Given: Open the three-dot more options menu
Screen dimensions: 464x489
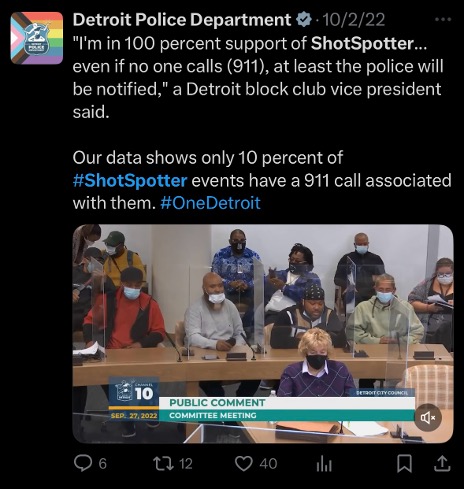Looking at the screenshot, I should point(443,19).
